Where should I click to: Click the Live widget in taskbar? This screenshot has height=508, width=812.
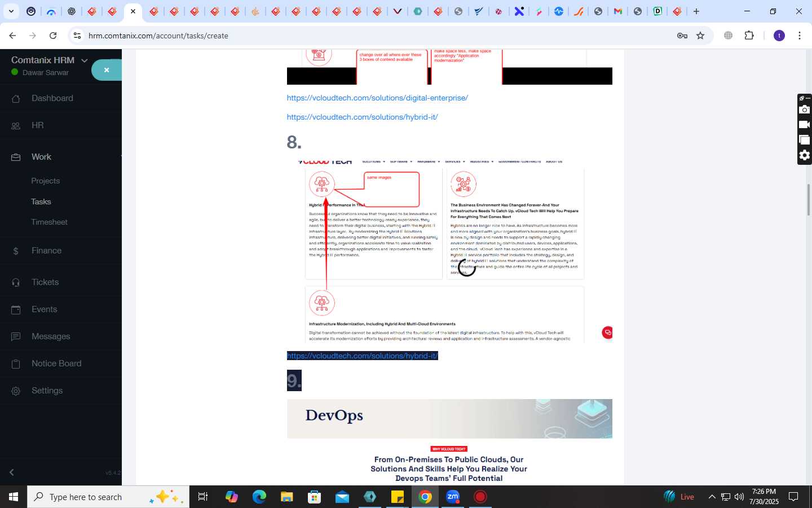tap(679, 497)
